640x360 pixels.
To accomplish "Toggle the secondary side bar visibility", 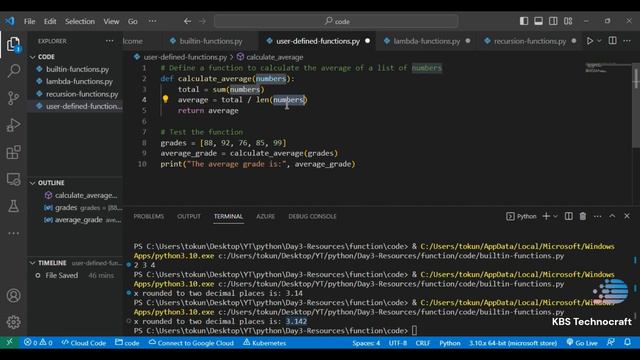I will click(553, 21).
